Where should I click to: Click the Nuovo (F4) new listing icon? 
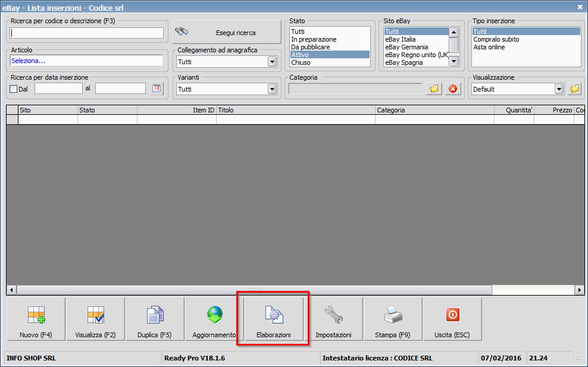tap(36, 319)
